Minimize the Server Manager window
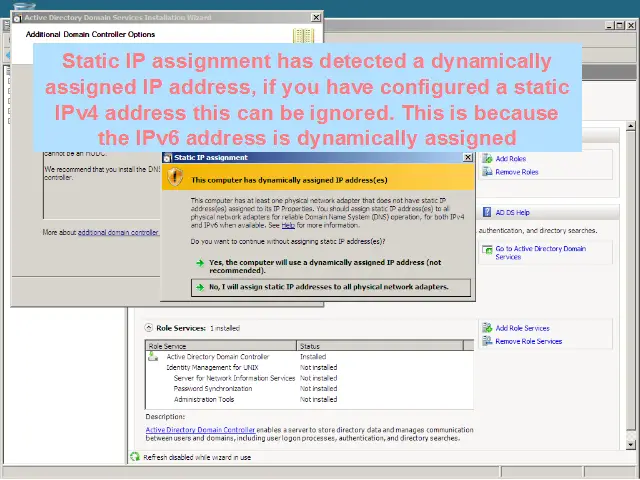This screenshot has height=480, width=640. pos(609,25)
